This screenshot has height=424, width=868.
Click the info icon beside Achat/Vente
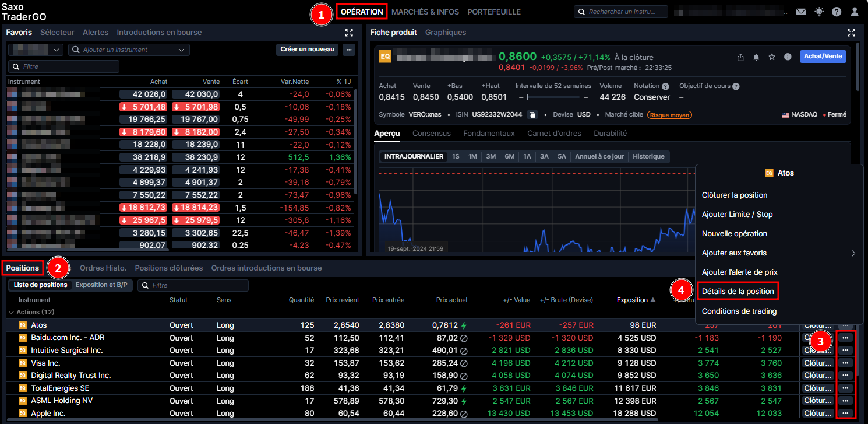[788, 57]
